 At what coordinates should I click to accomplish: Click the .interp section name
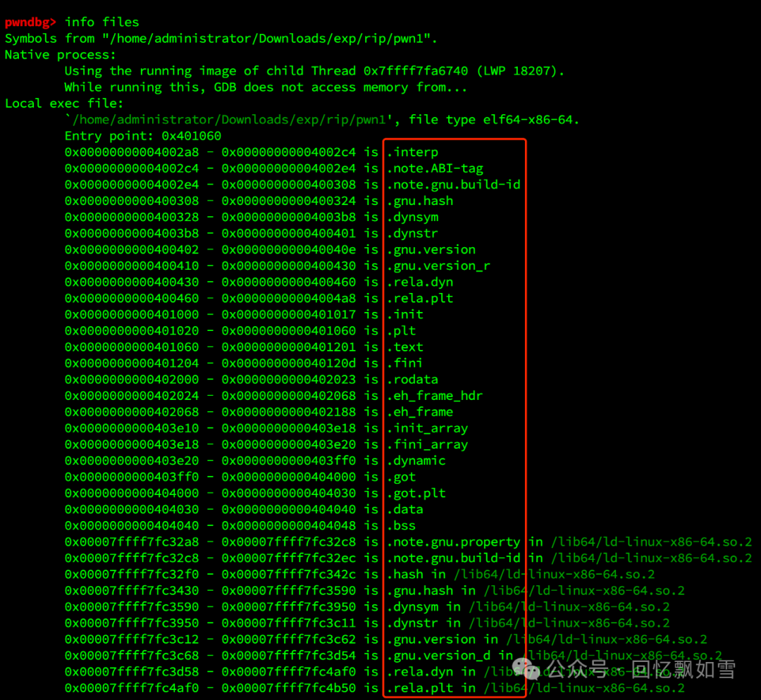click(412, 152)
